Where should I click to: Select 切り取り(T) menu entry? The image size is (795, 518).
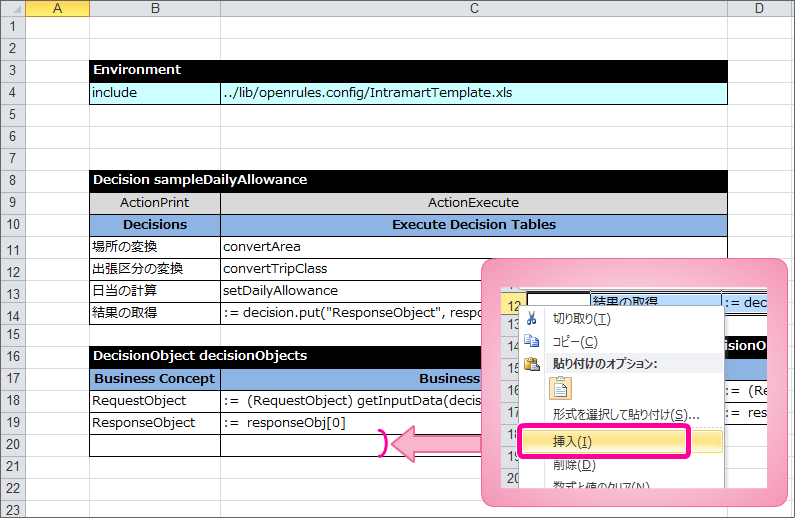click(581, 319)
